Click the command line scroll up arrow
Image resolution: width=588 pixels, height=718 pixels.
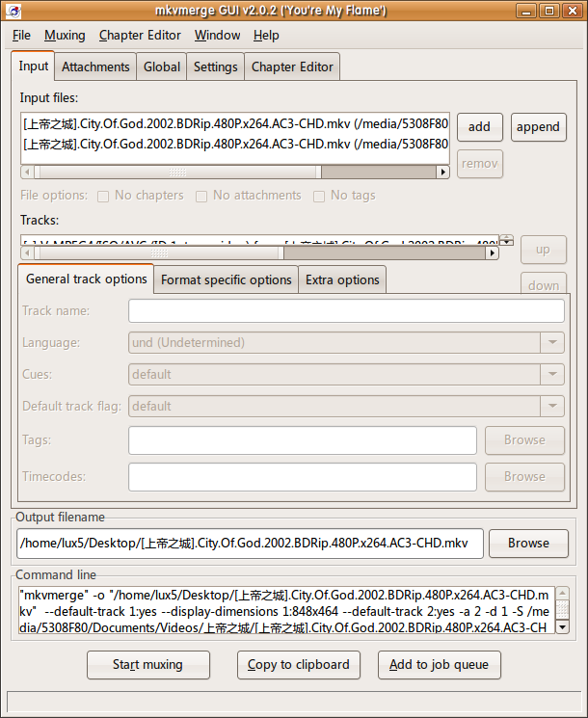pyautogui.click(x=562, y=593)
